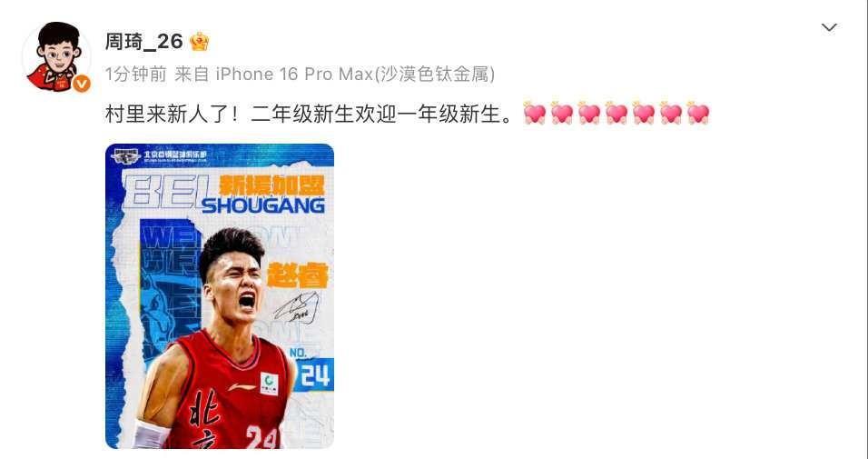
Task: Click the last pink heart emoji
Action: pos(698,114)
